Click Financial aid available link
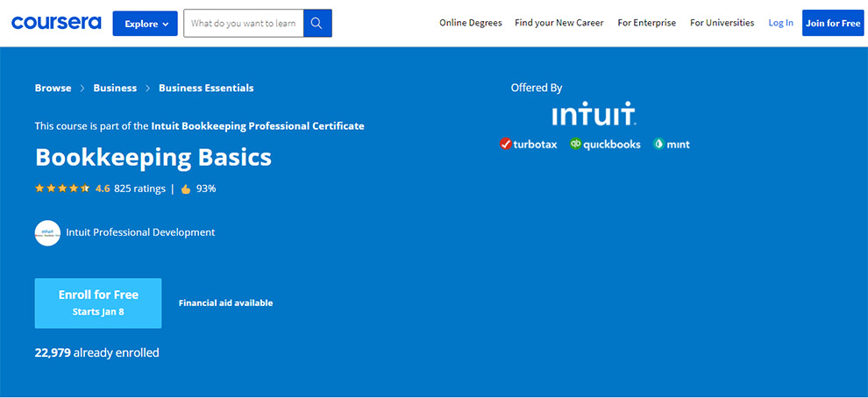868x398 pixels. click(x=226, y=302)
